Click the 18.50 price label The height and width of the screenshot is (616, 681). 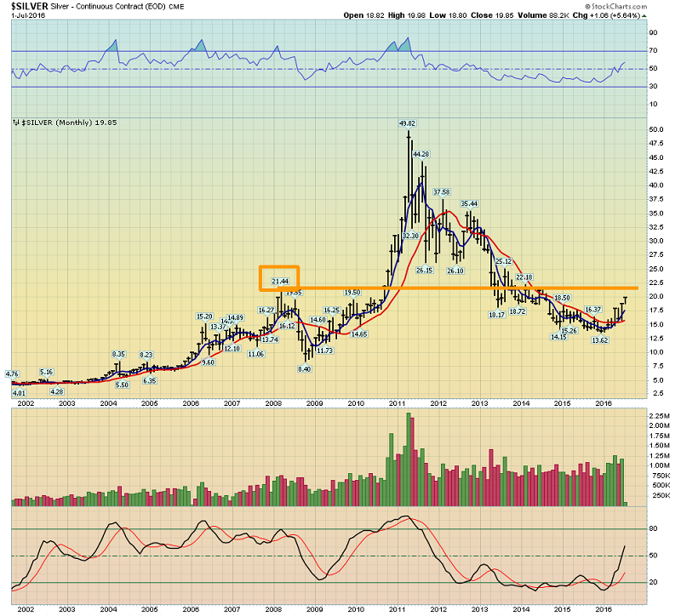click(562, 298)
